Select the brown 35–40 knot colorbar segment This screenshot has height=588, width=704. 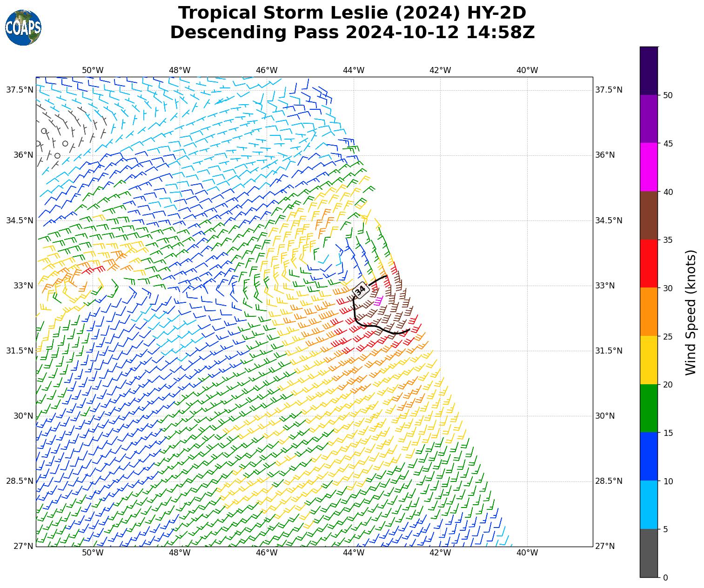point(649,215)
